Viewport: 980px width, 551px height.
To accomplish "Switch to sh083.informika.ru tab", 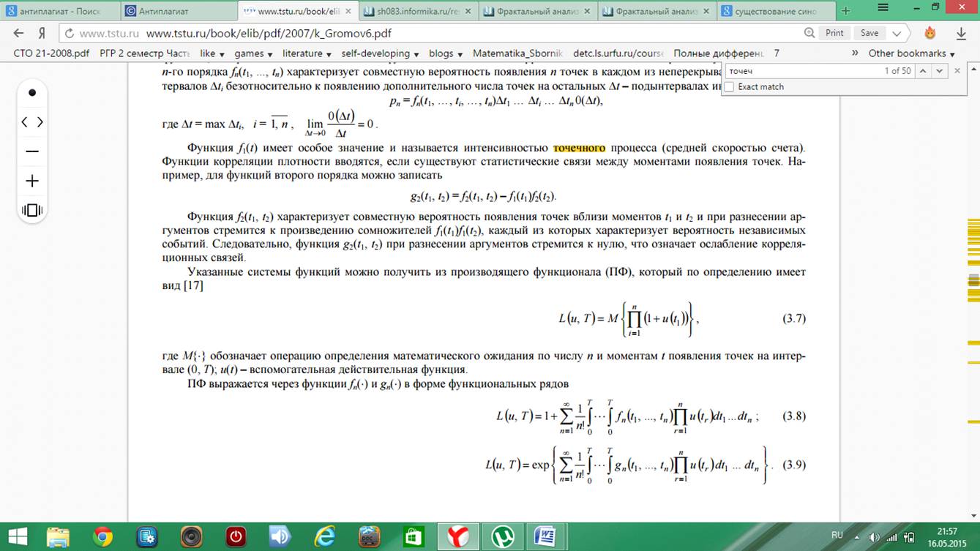I will 418,11.
